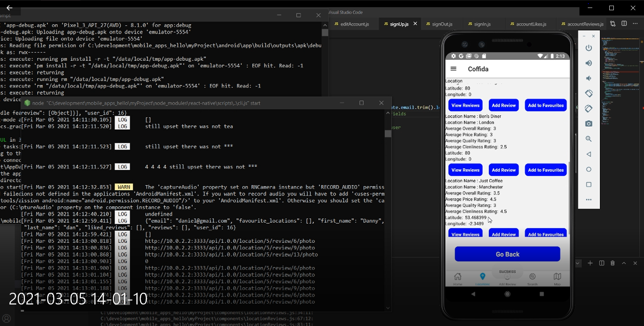This screenshot has width=644, height=326.
Task: Click the back arrow in the top-left corner
Action: [x=9, y=8]
